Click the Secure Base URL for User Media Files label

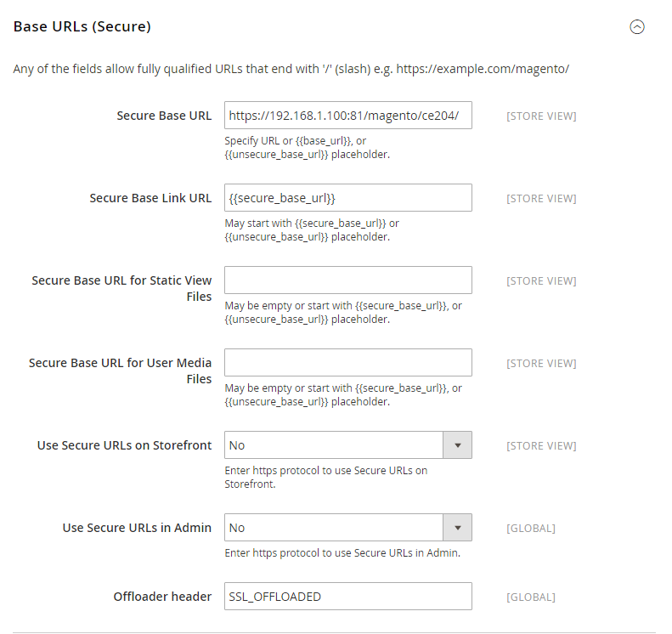click(x=121, y=371)
